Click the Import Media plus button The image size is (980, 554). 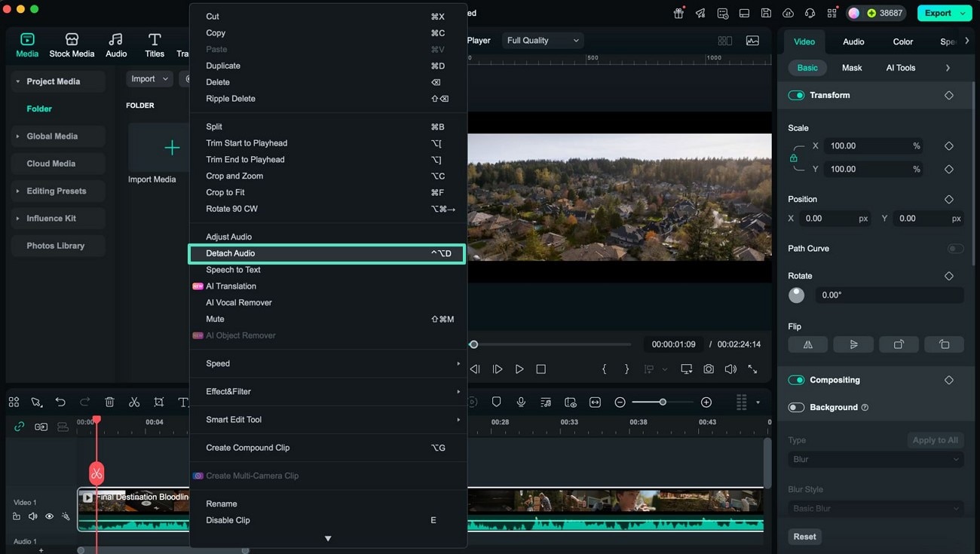click(x=172, y=148)
